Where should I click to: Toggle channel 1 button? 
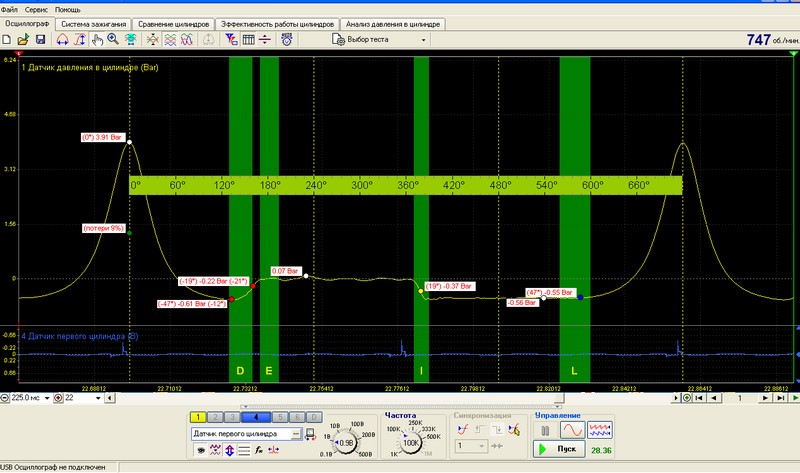tap(198, 417)
